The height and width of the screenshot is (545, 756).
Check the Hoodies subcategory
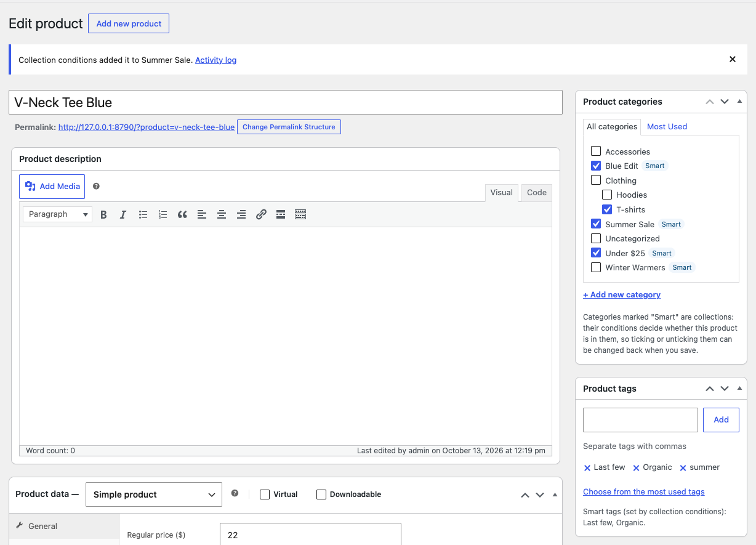(607, 195)
